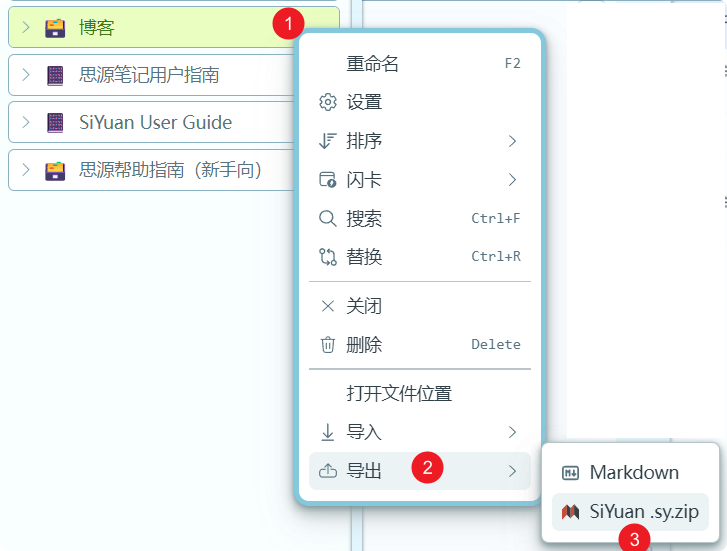
Task: Click the Markdown format icon
Action: (570, 473)
